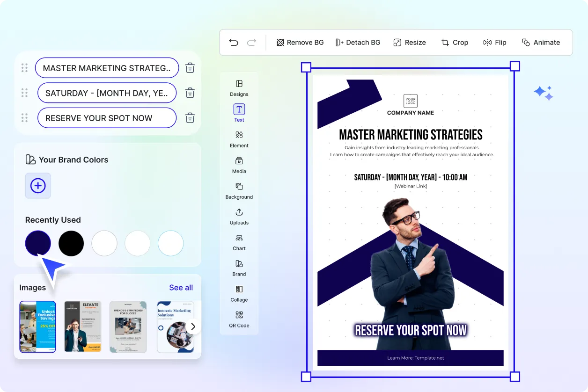Expand the image carousel with the right chevron
The height and width of the screenshot is (392, 588).
click(193, 327)
